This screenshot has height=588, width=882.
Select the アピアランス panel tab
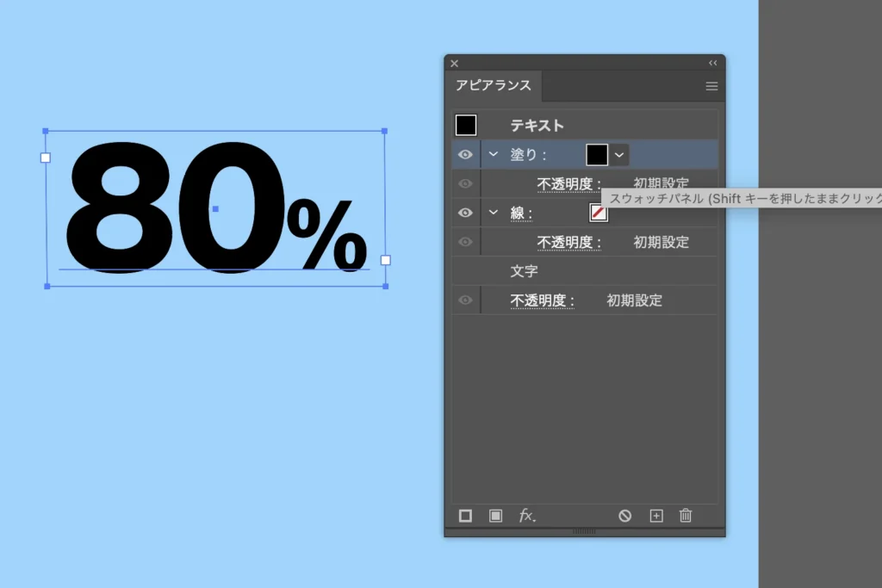494,86
